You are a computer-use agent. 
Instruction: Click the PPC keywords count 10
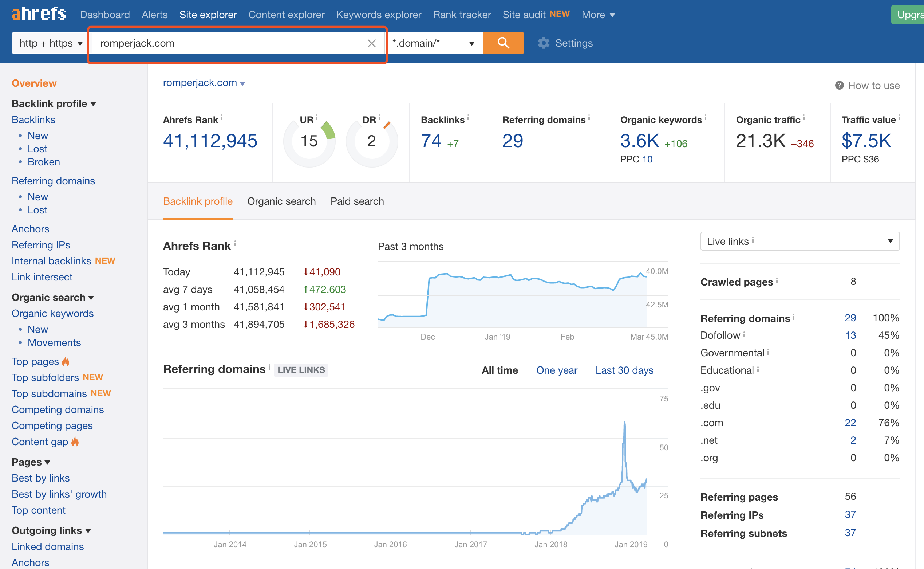pyautogui.click(x=647, y=159)
